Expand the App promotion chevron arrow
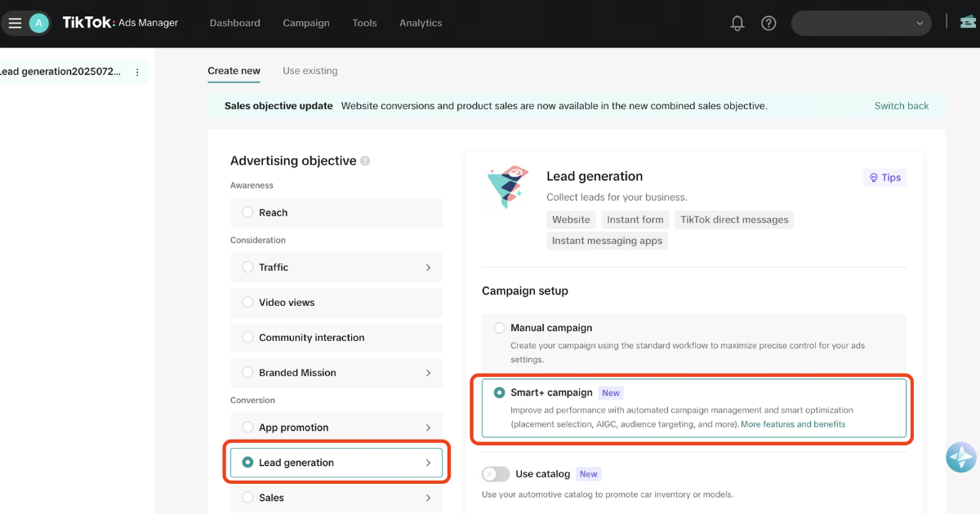This screenshot has height=514, width=980. click(x=428, y=428)
